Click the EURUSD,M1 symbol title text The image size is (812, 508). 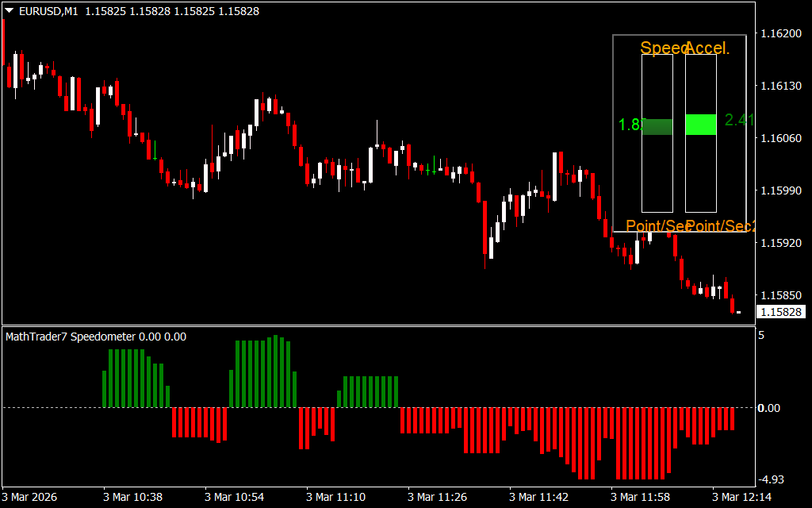(x=48, y=12)
